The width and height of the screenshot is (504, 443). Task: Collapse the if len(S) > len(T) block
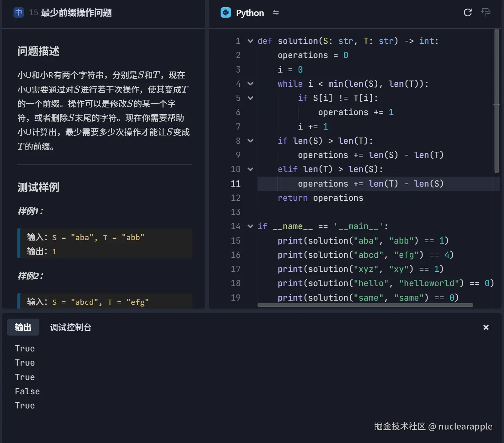pyautogui.click(x=250, y=141)
